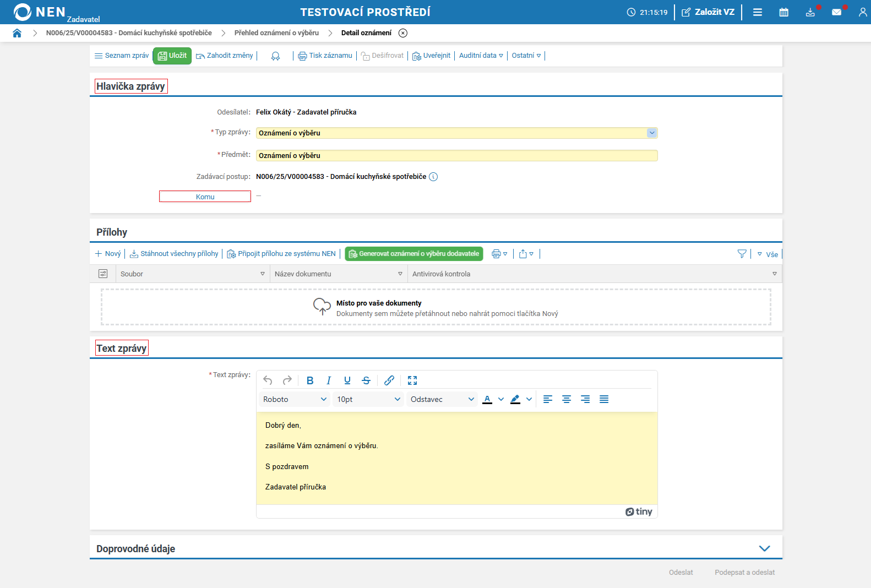This screenshot has height=588, width=871.
Task: Expand the Doprovodné údaje section
Action: [764, 548]
